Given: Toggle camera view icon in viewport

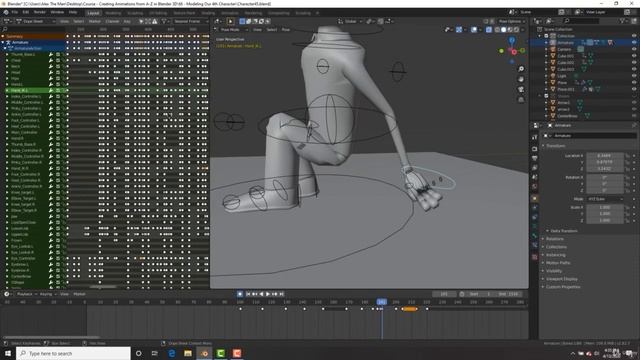Looking at the screenshot, I should [521, 89].
